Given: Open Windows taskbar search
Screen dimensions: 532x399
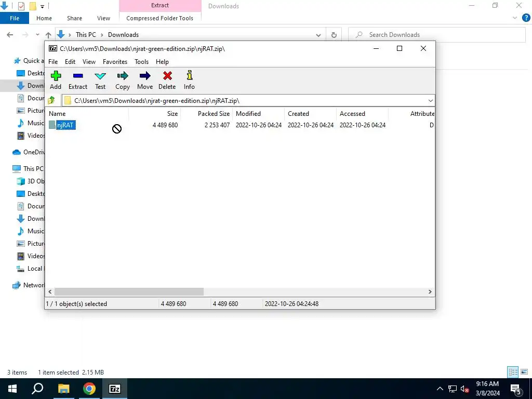Looking at the screenshot, I should [37, 389].
